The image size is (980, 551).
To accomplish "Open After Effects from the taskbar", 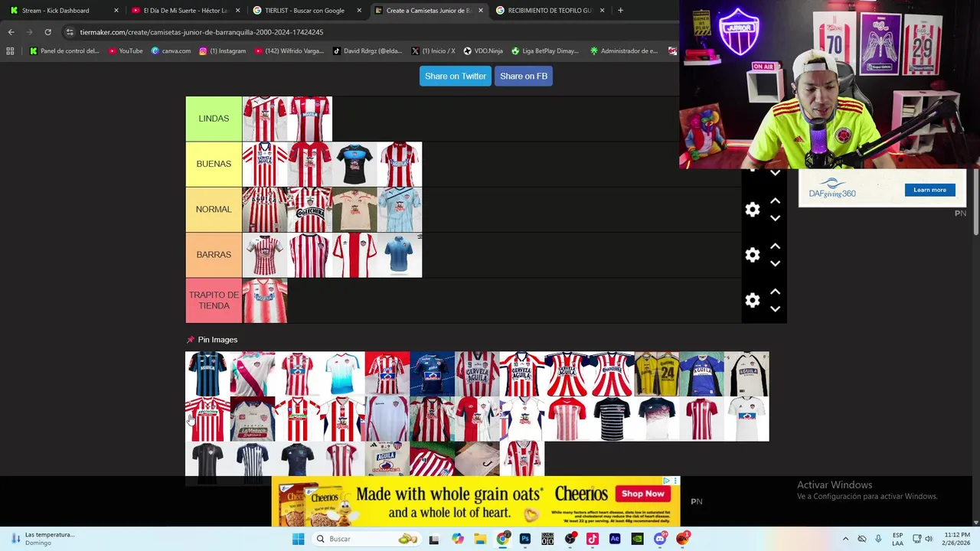I will tap(615, 539).
